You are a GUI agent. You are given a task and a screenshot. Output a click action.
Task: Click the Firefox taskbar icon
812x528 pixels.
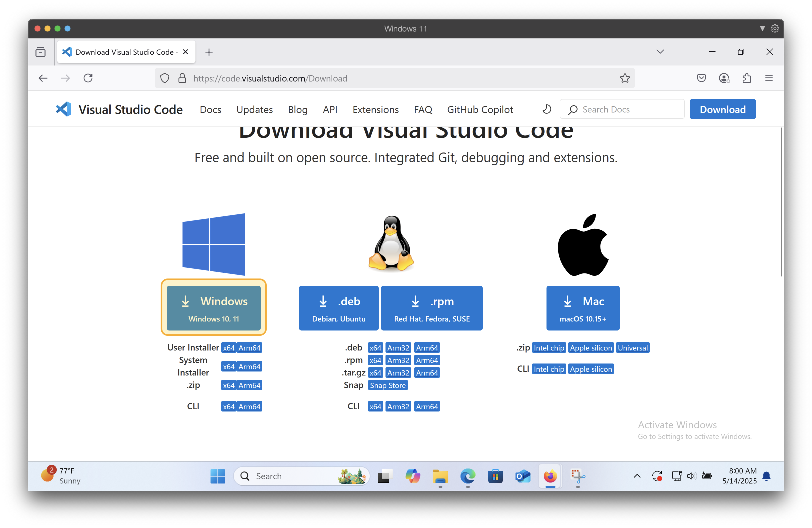point(550,476)
